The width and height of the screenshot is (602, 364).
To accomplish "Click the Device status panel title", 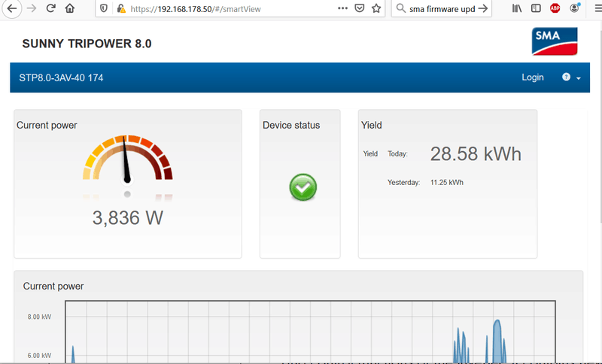I will (x=291, y=125).
